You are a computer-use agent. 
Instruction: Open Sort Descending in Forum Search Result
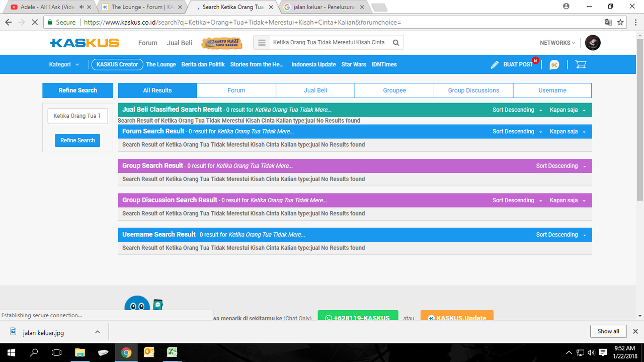[517, 131]
